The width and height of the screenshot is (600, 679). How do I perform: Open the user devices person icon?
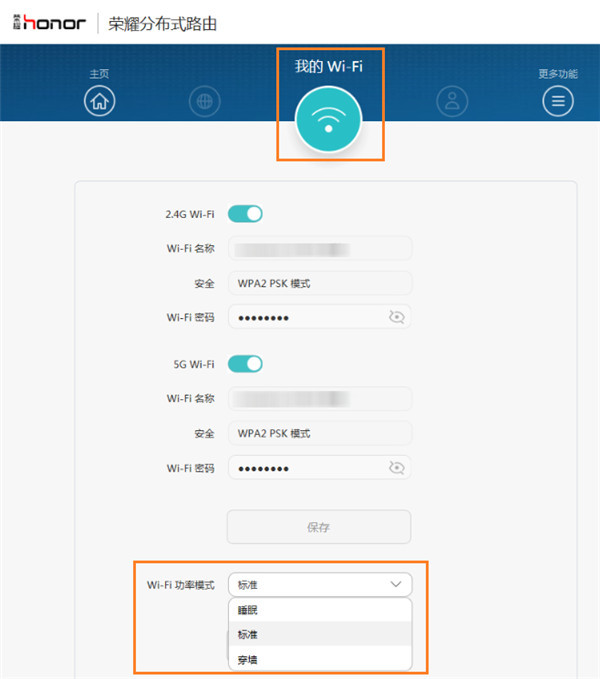452,101
